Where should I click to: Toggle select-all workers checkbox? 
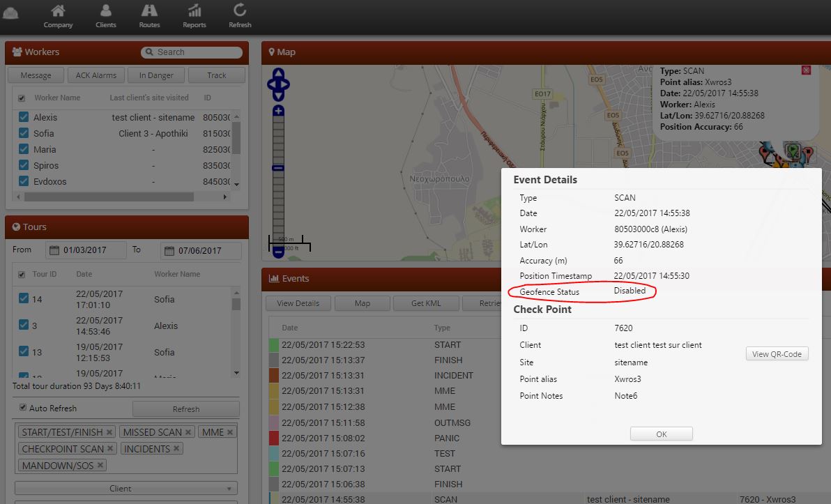[x=22, y=98]
